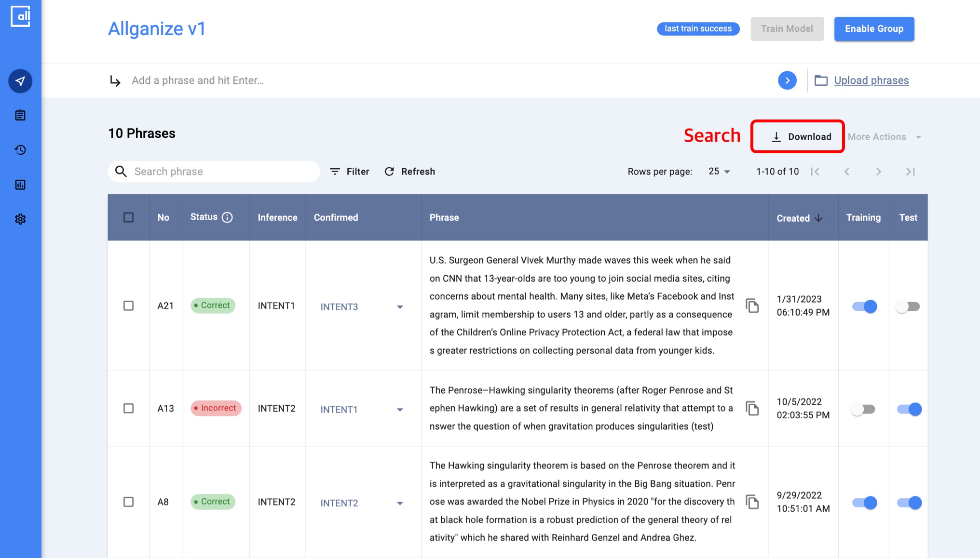
Task: Open the settings gear in sidebar
Action: (x=20, y=219)
